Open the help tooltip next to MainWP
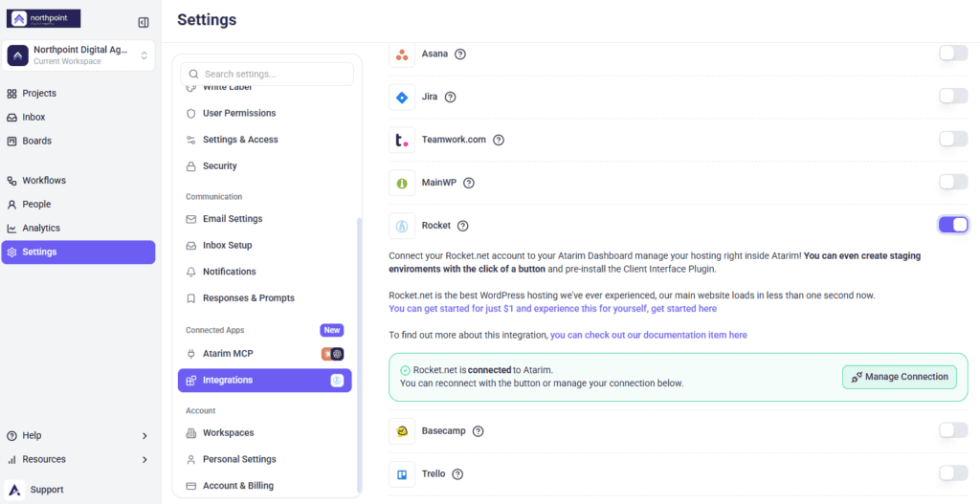The image size is (980, 504). 469,183
